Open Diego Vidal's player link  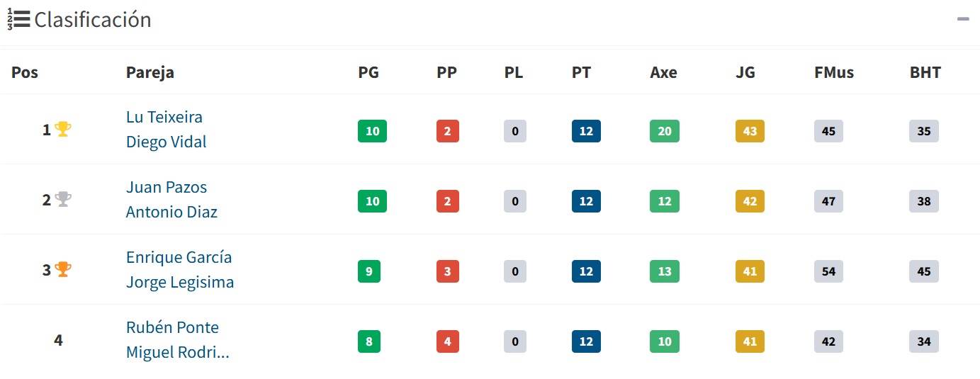pyautogui.click(x=167, y=142)
